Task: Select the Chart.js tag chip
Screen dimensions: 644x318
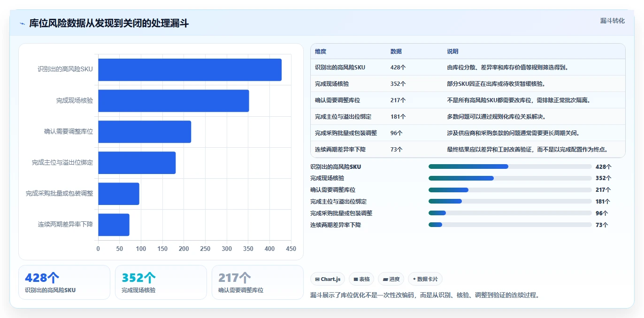Action: click(x=328, y=279)
